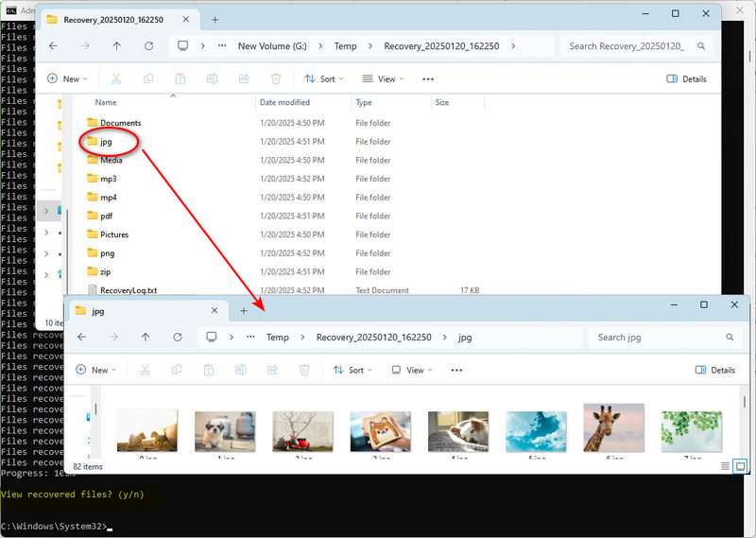Click the Copy icon in jpg window toolbar

[177, 370]
